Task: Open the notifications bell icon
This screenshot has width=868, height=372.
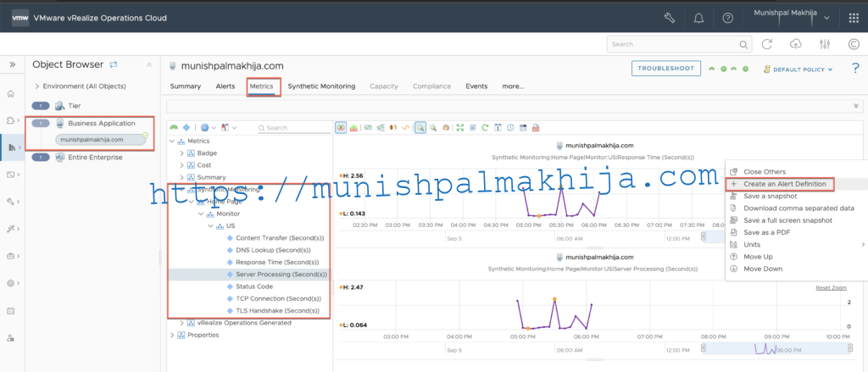Action: pyautogui.click(x=698, y=18)
